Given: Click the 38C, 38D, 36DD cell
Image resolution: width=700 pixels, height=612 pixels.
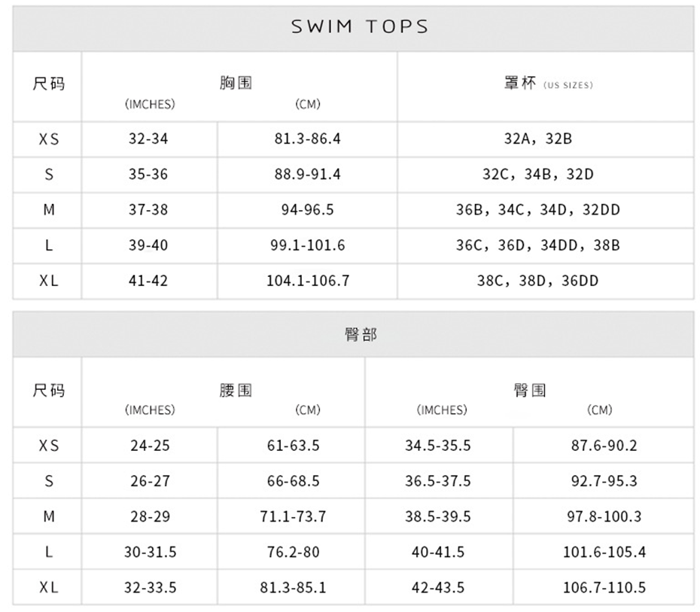Looking at the screenshot, I should click(537, 281).
